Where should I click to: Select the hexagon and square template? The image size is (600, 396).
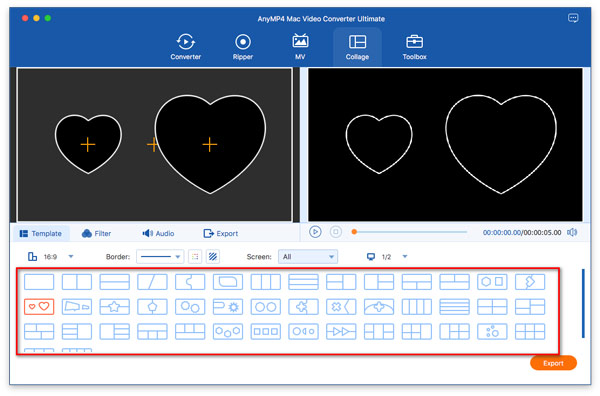[492, 282]
